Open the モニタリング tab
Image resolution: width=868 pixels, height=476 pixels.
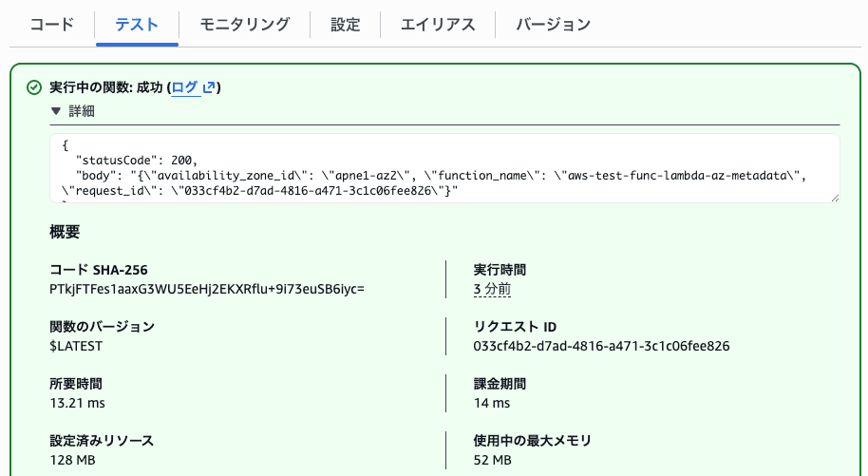point(244,25)
